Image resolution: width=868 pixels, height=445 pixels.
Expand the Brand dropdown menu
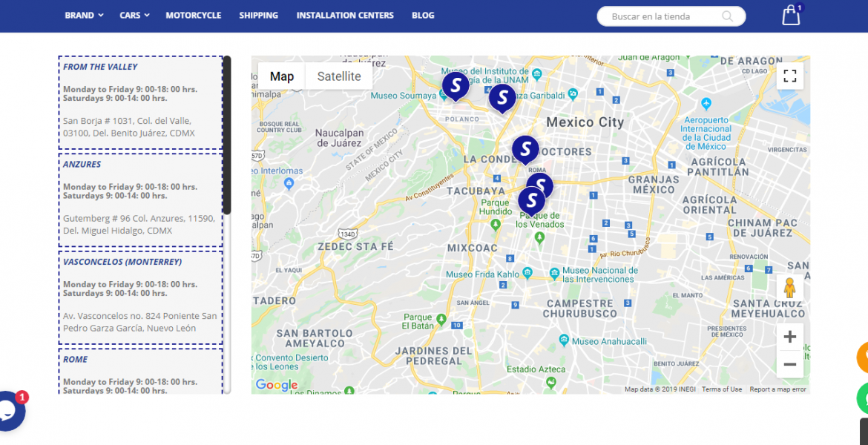tap(84, 16)
